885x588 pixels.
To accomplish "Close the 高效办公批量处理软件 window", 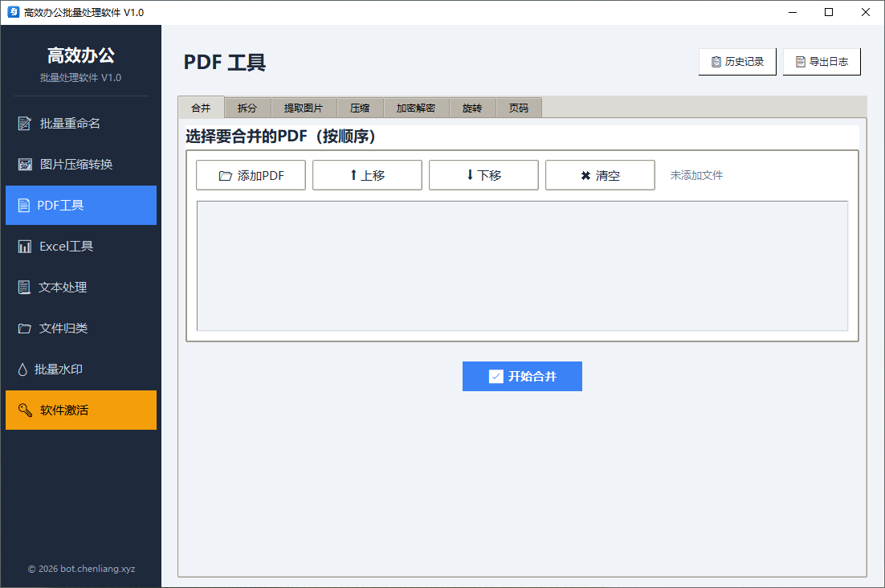I will pos(865,12).
